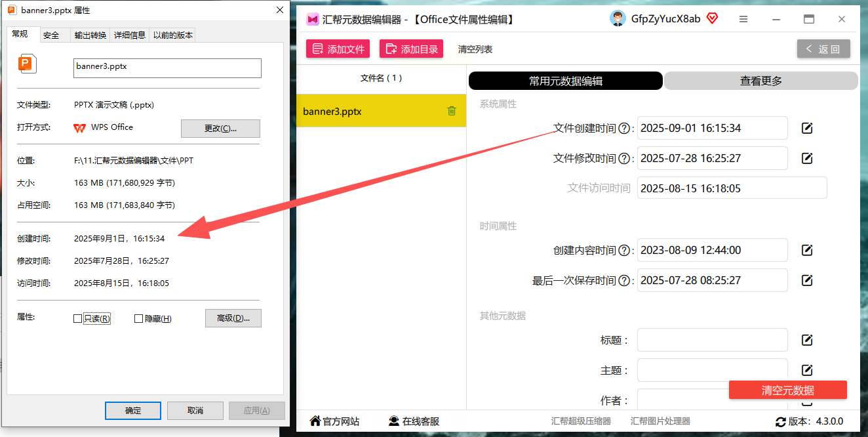868x437 pixels.
Task: Click the edit icon for 最后一次保存时间
Action: point(807,280)
